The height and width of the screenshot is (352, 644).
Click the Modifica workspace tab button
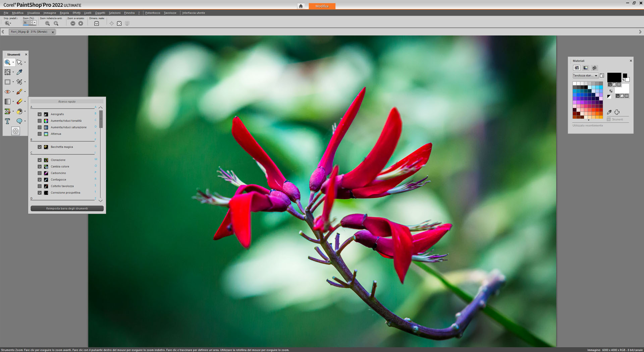click(x=322, y=6)
